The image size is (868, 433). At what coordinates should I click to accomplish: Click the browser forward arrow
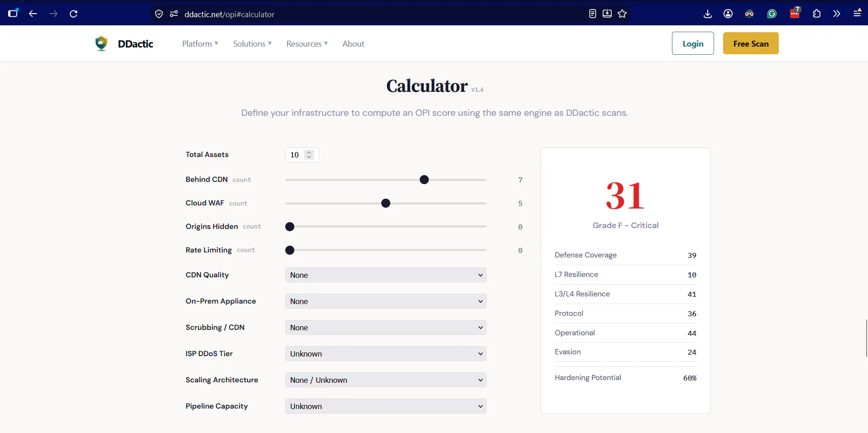[x=53, y=14]
